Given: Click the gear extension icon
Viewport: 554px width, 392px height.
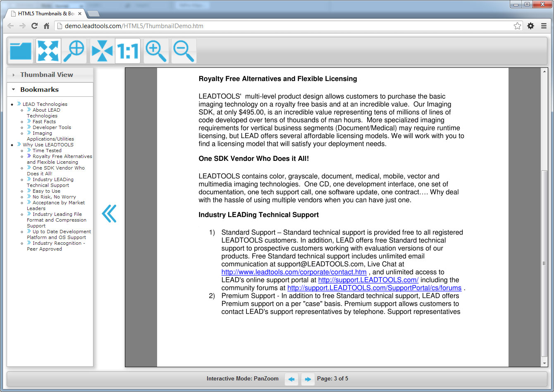Looking at the screenshot, I should [x=531, y=26].
